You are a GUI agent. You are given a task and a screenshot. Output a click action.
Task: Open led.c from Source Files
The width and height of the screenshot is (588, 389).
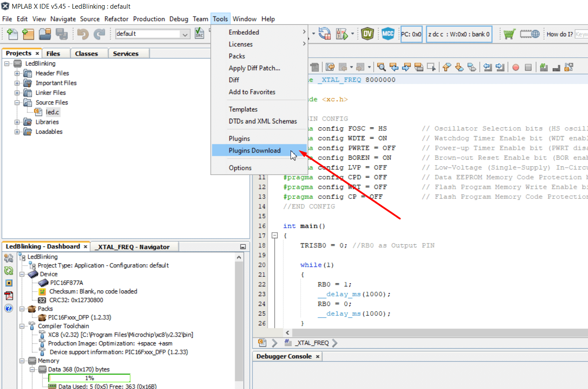coord(52,112)
